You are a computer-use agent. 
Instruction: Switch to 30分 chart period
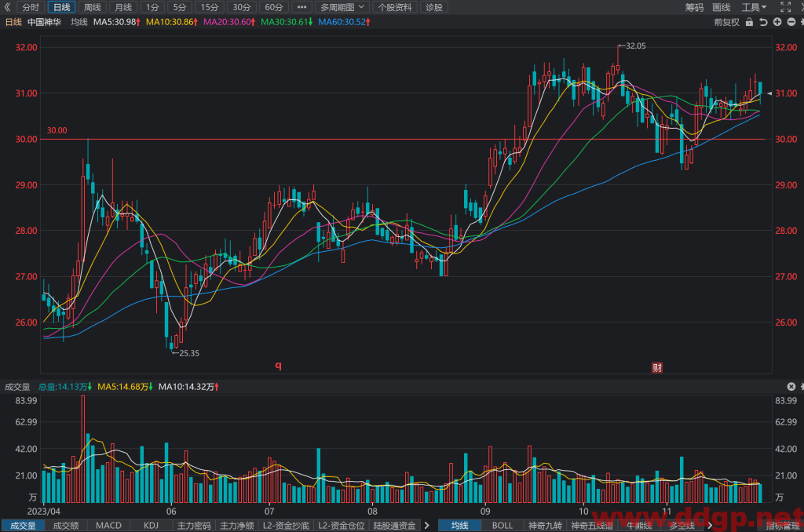click(242, 7)
